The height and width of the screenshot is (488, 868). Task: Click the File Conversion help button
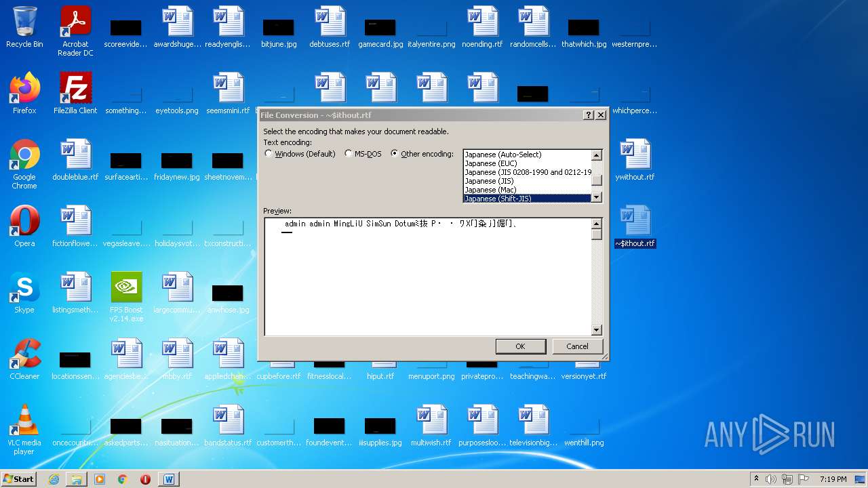589,115
